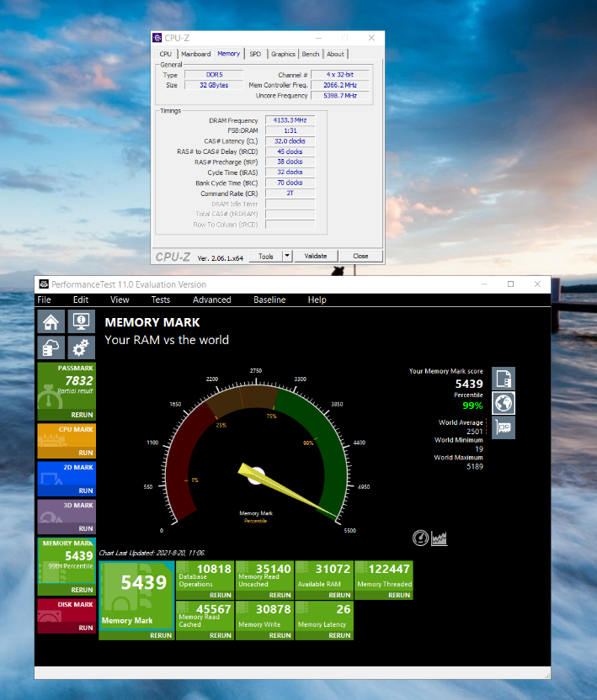Open the Advanced menu
The height and width of the screenshot is (700, 597).
[x=212, y=300]
